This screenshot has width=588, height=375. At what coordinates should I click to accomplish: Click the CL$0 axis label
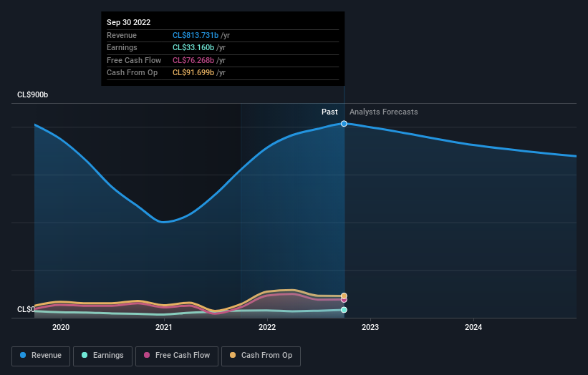[x=26, y=309]
